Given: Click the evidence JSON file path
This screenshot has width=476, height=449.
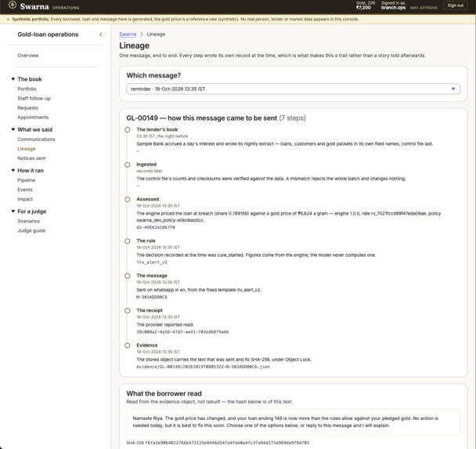Looking at the screenshot, I should (x=203, y=367).
